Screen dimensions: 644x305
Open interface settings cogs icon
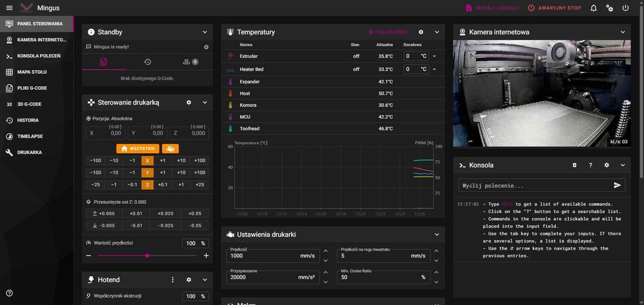point(609,8)
